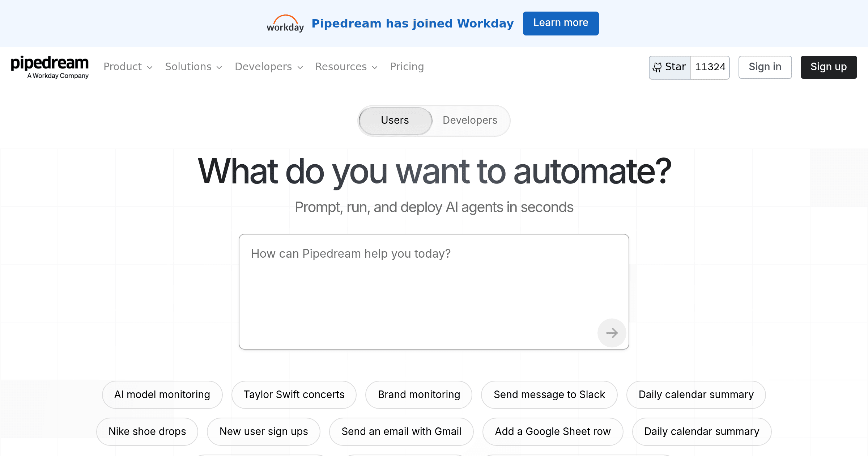Image resolution: width=868 pixels, height=456 pixels.
Task: Focus the 'How can Pipedream help you today?' box
Action: click(x=434, y=292)
